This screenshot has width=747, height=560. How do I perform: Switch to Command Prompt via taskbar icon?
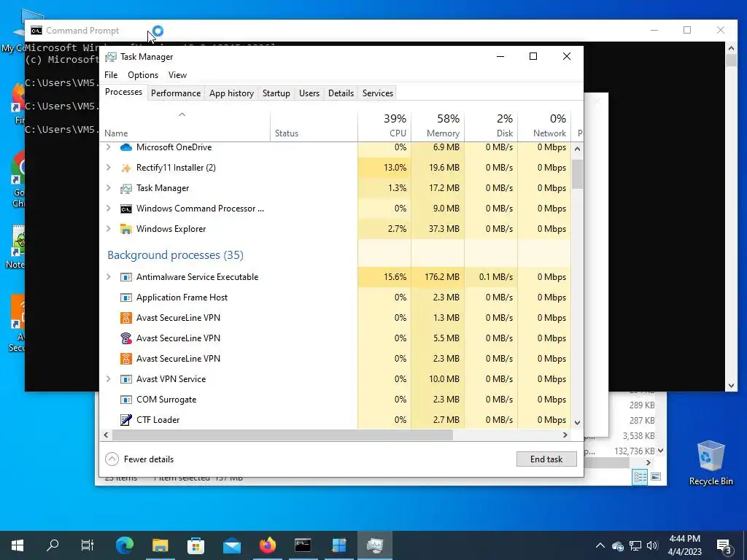[303, 545]
